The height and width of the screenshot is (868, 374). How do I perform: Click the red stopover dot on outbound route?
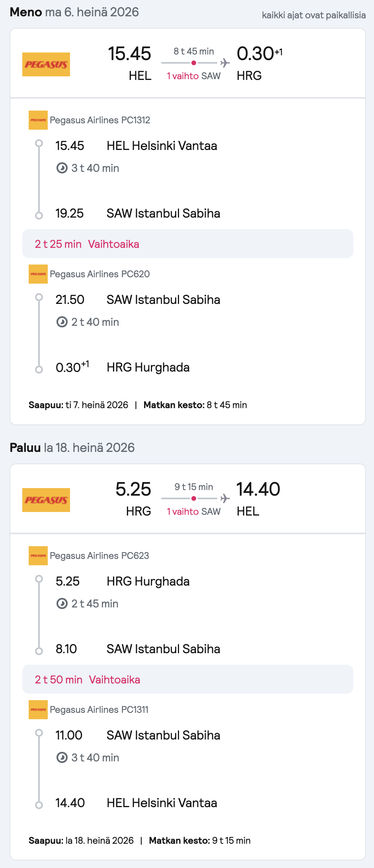(194, 63)
